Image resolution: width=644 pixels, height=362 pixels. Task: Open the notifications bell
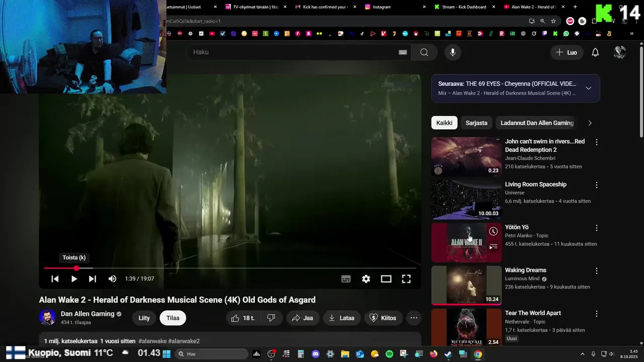(595, 52)
